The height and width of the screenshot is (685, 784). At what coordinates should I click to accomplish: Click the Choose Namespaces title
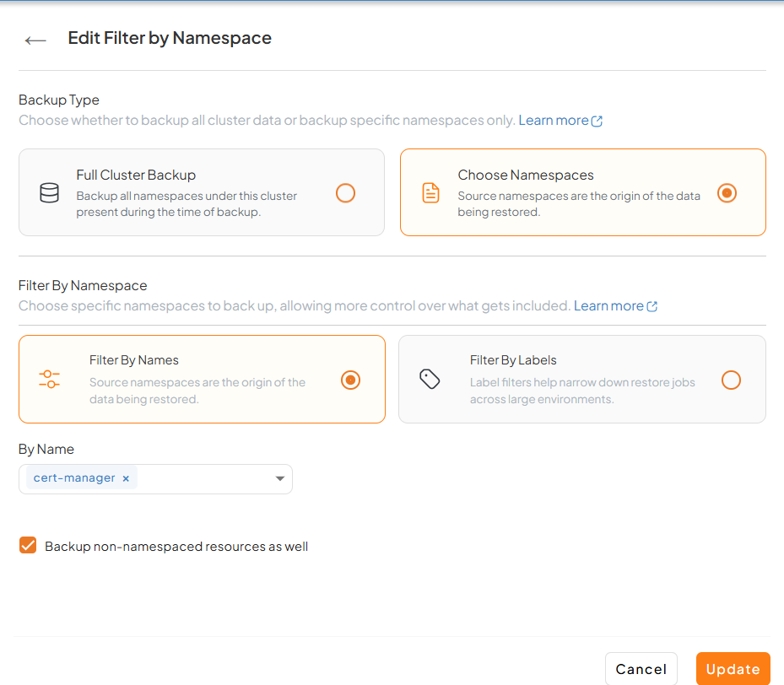(x=526, y=175)
